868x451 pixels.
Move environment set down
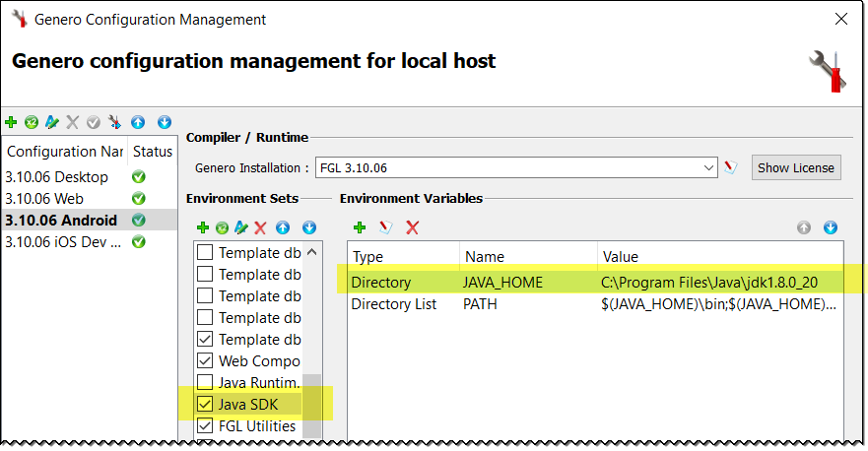[309, 227]
